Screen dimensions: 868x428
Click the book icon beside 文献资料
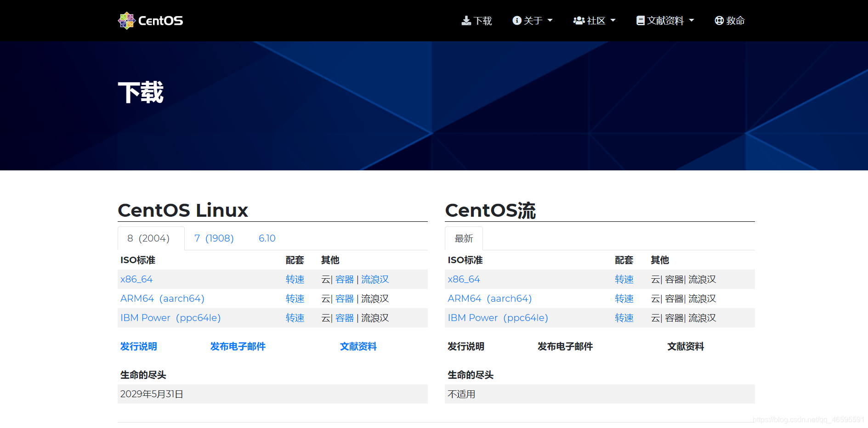641,21
